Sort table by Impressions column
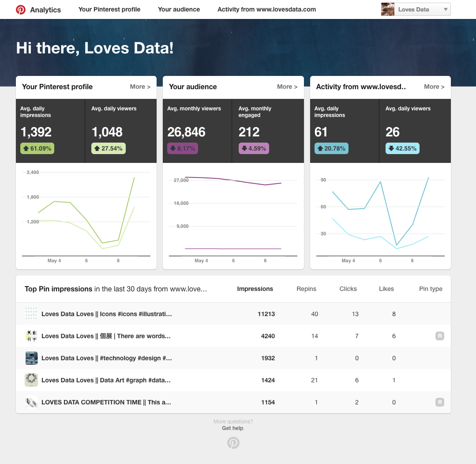 pos(255,289)
